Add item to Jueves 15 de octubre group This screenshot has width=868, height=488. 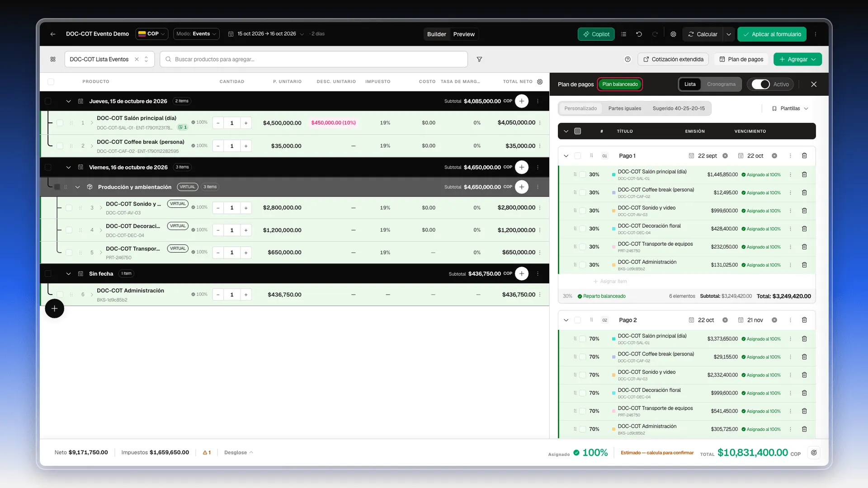[522, 101]
